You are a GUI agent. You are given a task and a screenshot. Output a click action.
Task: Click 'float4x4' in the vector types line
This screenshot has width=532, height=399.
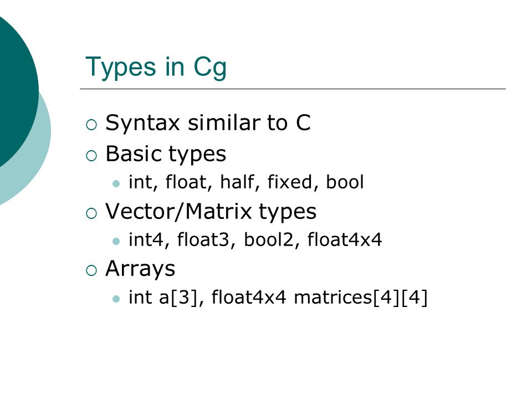coord(345,239)
